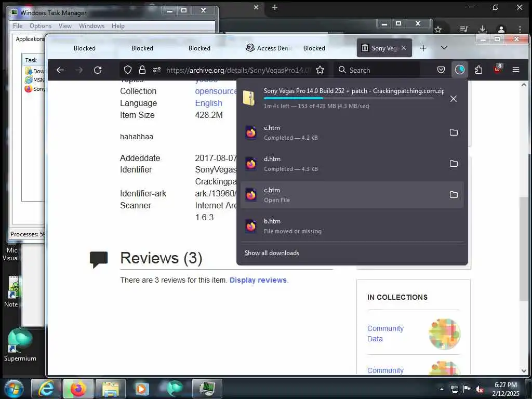The height and width of the screenshot is (399, 532).
Task: Expand the list all tabs chevron
Action: coord(444,48)
